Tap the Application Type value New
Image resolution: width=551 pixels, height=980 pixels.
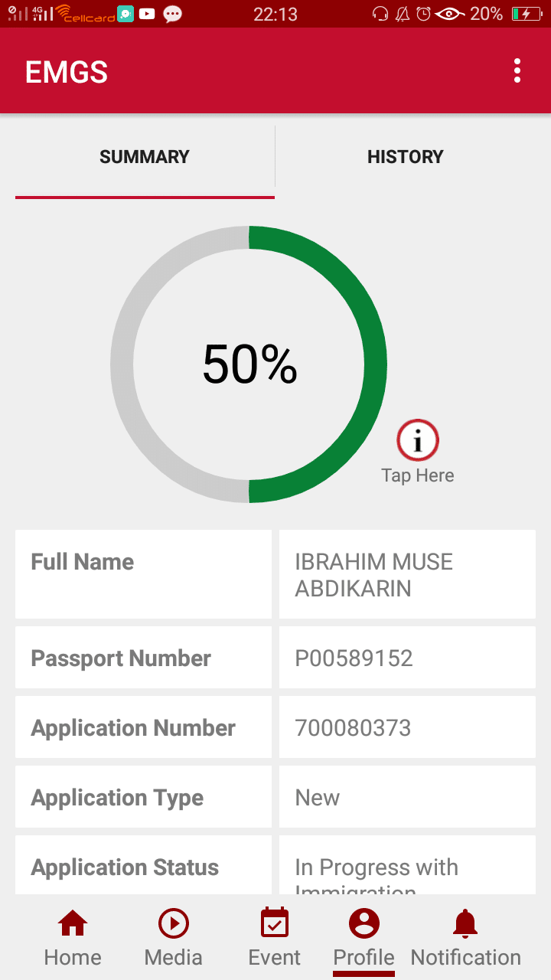pyautogui.click(x=318, y=798)
